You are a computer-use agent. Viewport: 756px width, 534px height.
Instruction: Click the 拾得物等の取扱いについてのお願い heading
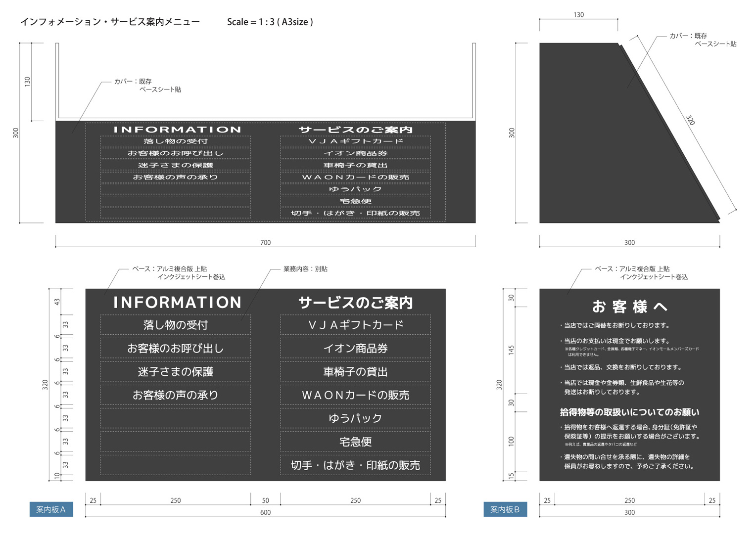tap(629, 412)
